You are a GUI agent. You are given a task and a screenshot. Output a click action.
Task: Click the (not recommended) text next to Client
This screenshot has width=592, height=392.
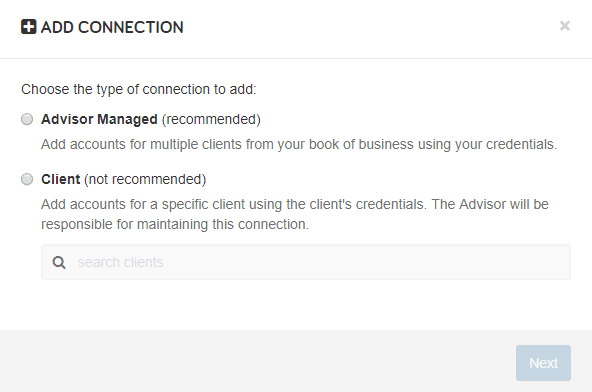click(145, 179)
